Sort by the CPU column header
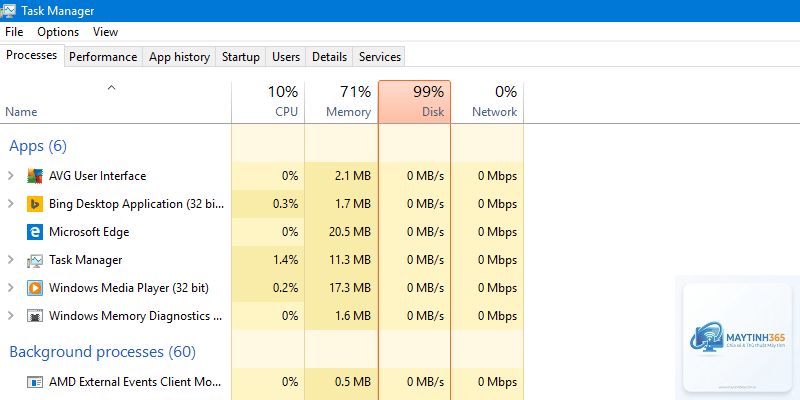Image resolution: width=800 pixels, height=400 pixels. point(268,102)
